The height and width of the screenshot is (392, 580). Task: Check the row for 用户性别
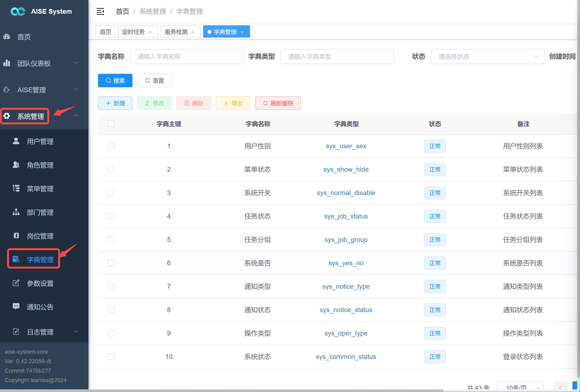point(111,146)
